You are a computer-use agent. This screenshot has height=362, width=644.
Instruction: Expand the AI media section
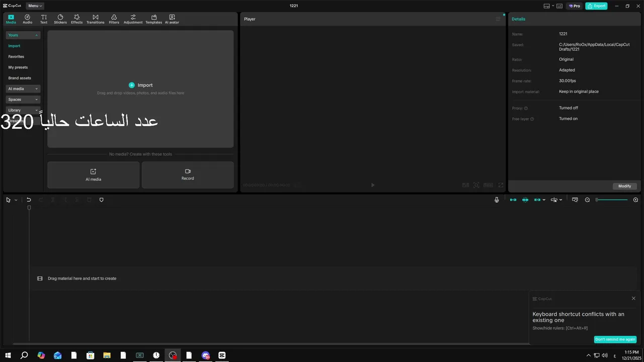(23, 88)
